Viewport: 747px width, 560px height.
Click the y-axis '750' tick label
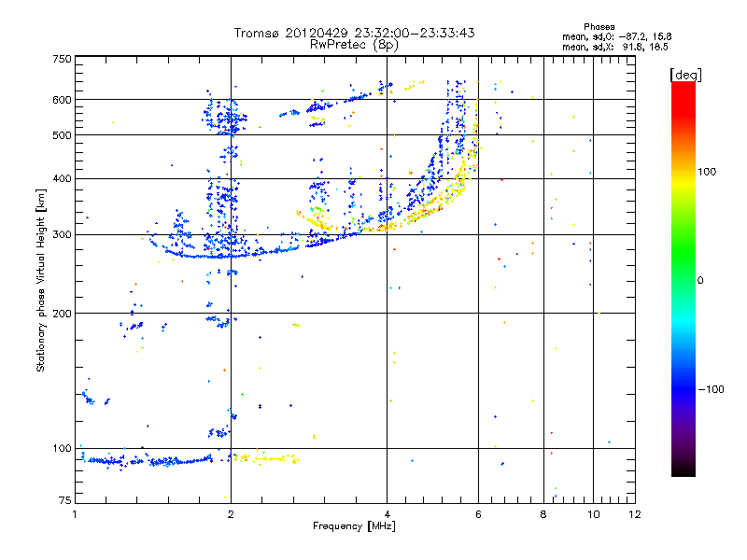click(63, 59)
